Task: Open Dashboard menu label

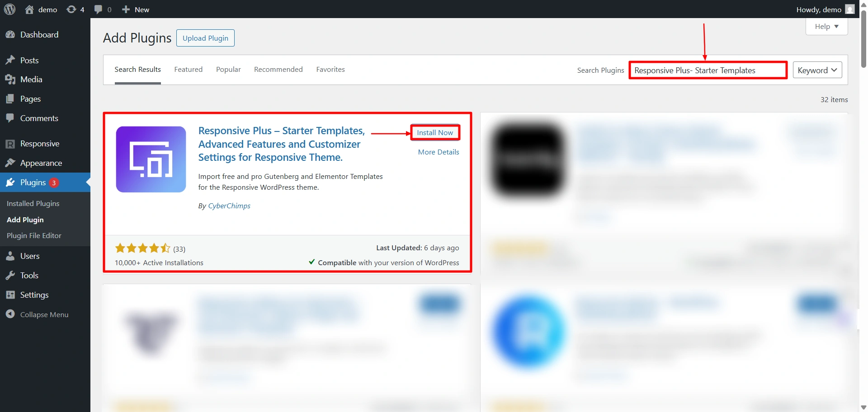Action: coord(39,35)
